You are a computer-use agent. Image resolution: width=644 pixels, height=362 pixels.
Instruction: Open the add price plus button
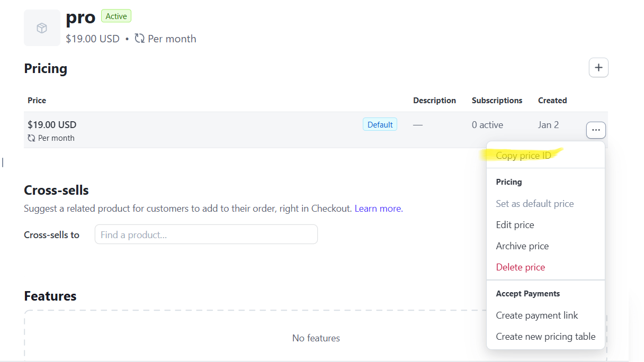[598, 67]
